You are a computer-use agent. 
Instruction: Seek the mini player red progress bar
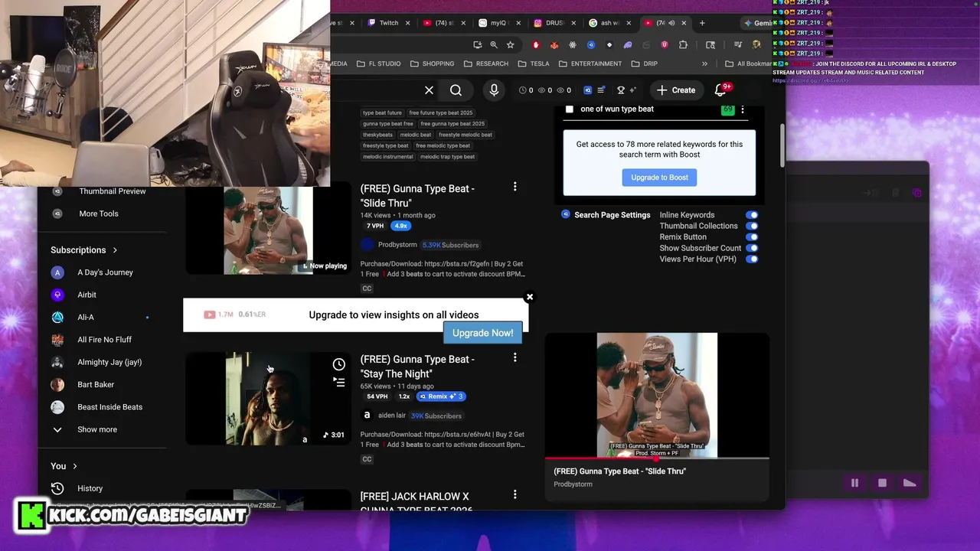[657, 459]
